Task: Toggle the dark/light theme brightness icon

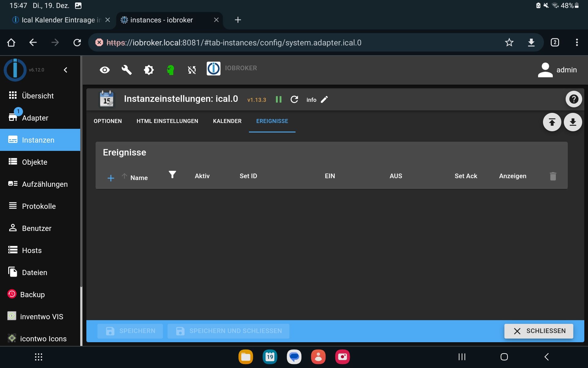Action: pyautogui.click(x=149, y=70)
